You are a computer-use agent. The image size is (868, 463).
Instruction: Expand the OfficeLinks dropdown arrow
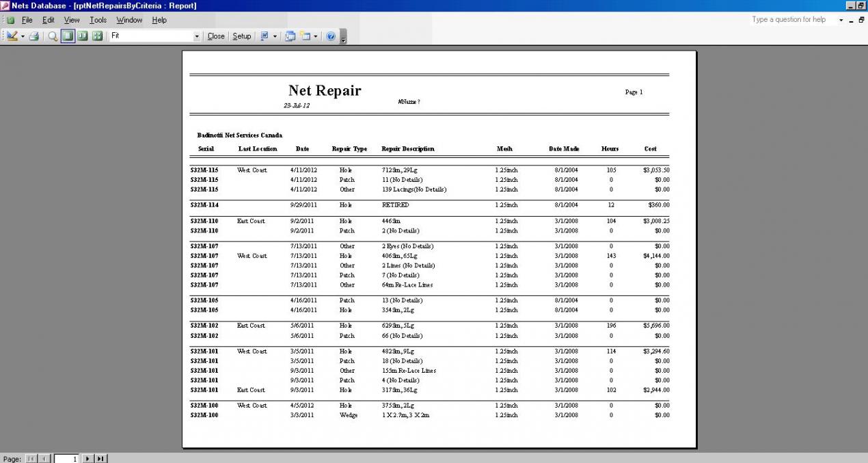275,36
